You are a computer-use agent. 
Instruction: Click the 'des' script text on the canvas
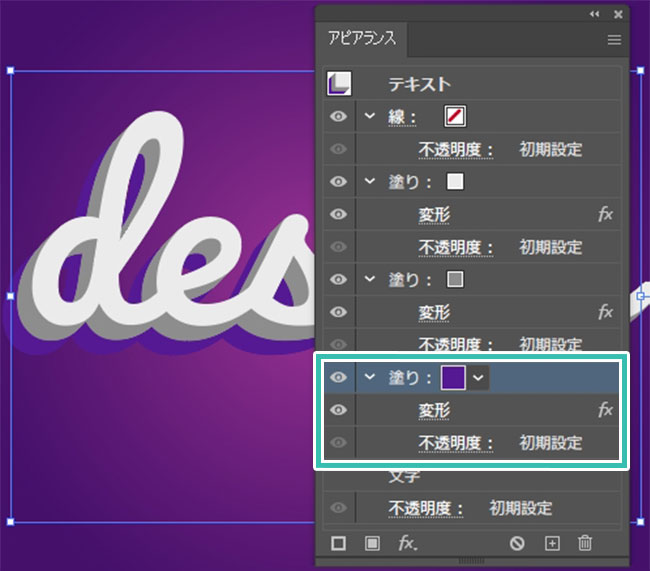[166, 232]
